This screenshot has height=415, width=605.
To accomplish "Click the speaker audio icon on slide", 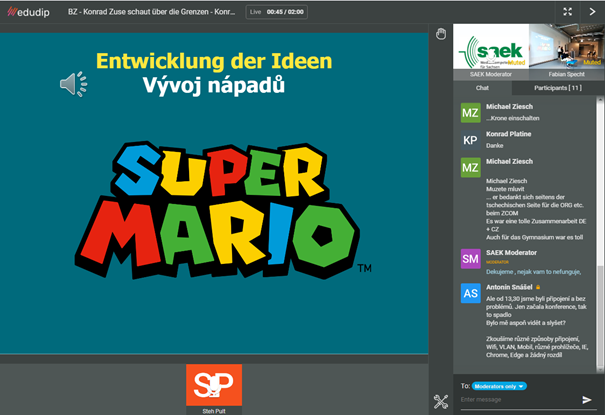I will pyautogui.click(x=73, y=84).
